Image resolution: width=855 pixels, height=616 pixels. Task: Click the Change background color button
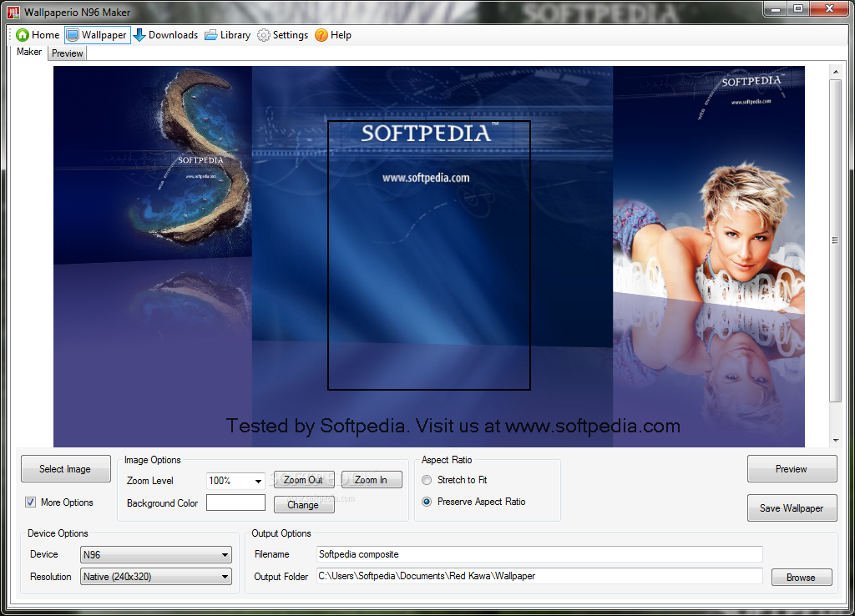304,505
